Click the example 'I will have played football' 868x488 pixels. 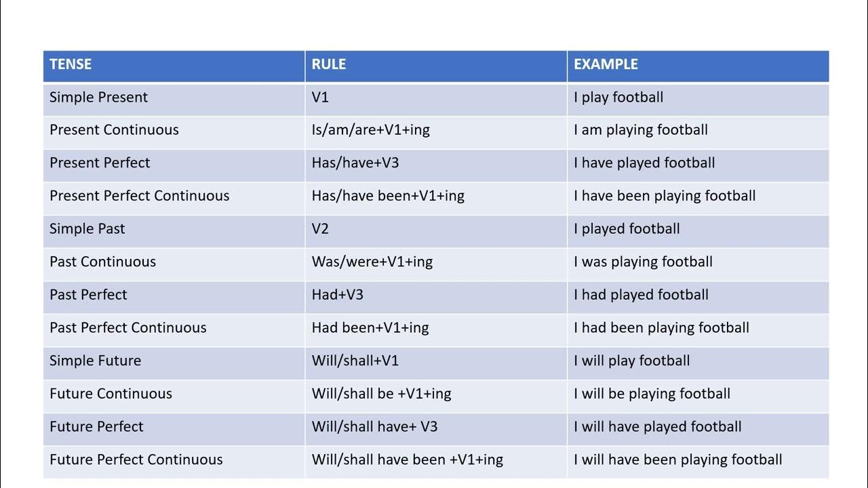click(658, 427)
